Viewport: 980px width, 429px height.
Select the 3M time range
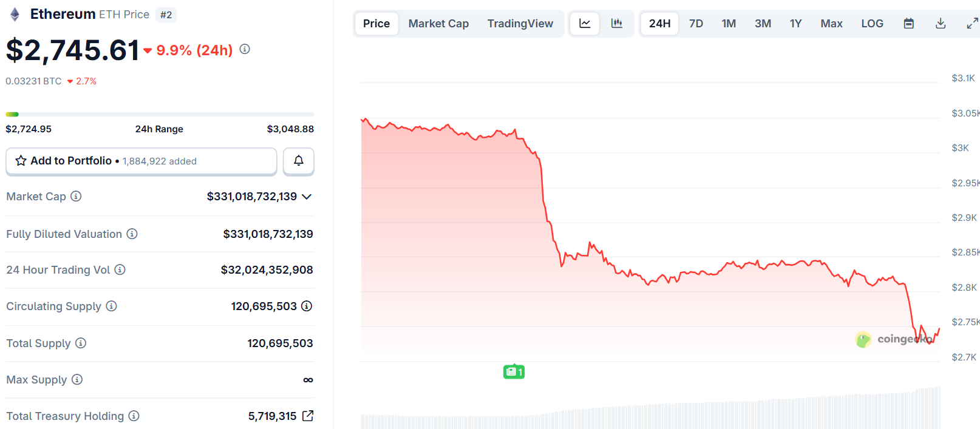763,24
